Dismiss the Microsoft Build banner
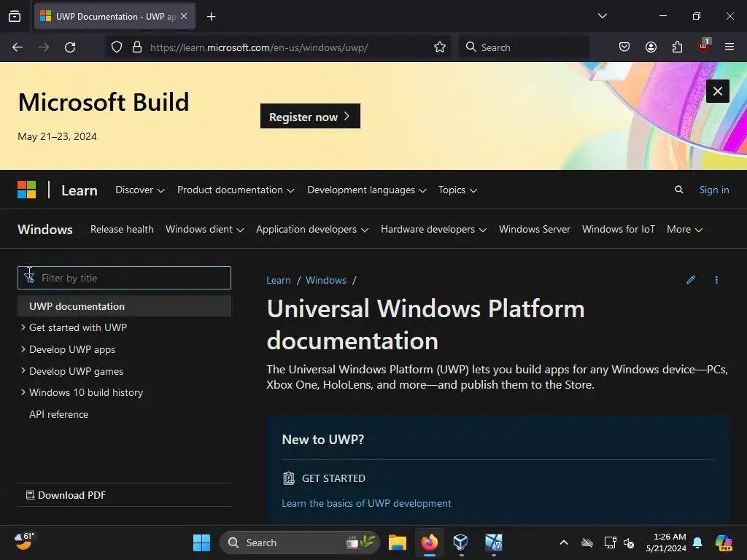 point(718,91)
